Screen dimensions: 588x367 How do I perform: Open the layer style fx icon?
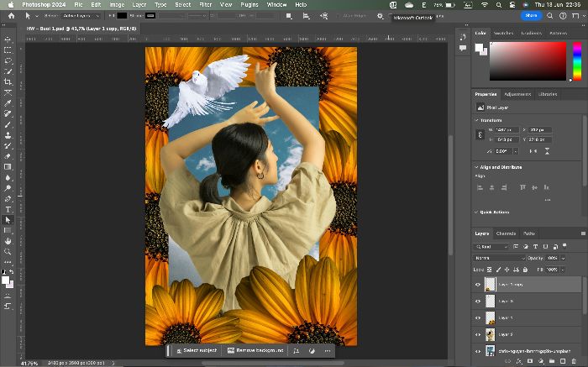point(519,361)
